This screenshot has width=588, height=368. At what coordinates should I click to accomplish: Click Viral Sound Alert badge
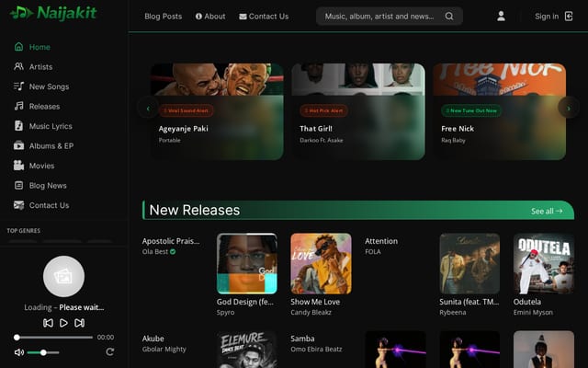187,110
